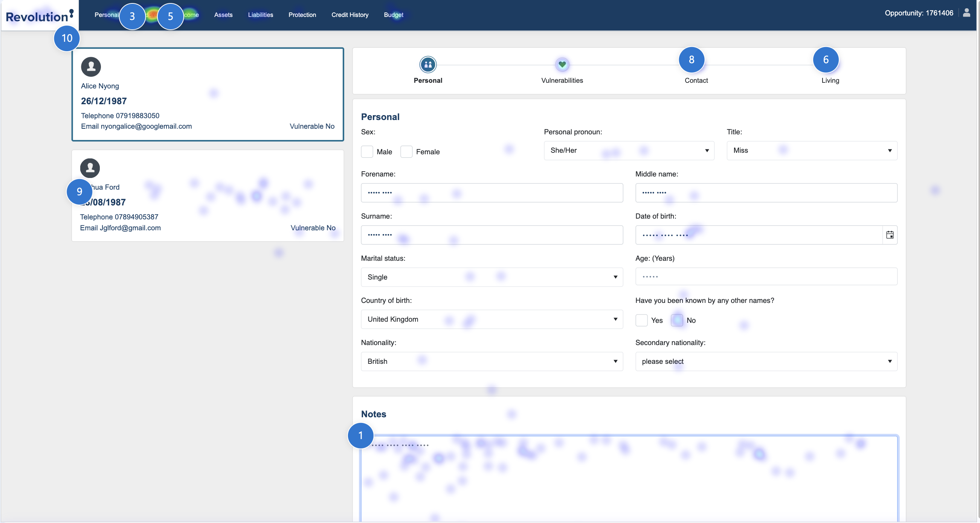Image resolution: width=980 pixels, height=523 pixels.
Task: Open the Secondary nationality please select dropdown
Action: tap(766, 362)
